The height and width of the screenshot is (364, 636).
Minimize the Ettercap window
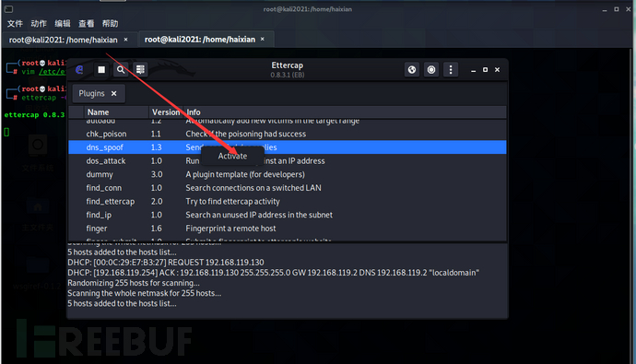pos(473,70)
